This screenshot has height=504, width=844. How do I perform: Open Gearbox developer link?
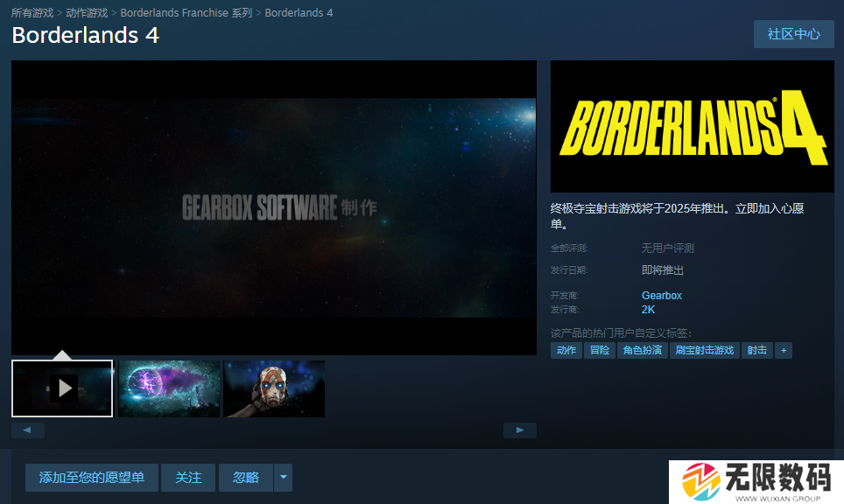coord(661,296)
